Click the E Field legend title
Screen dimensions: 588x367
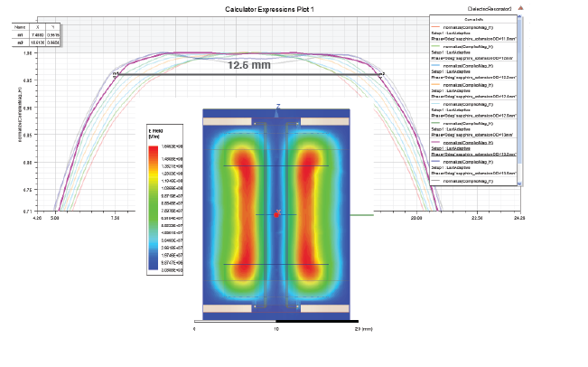tap(155, 133)
